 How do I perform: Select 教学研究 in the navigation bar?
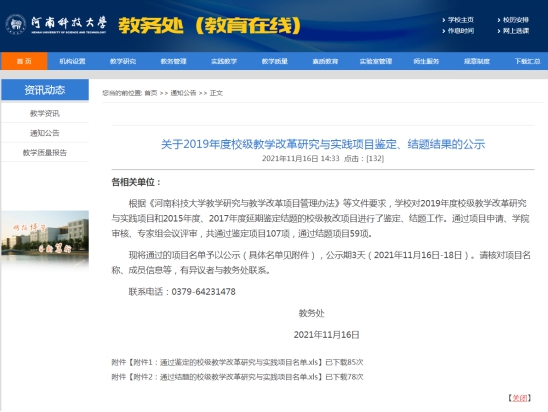[123, 61]
